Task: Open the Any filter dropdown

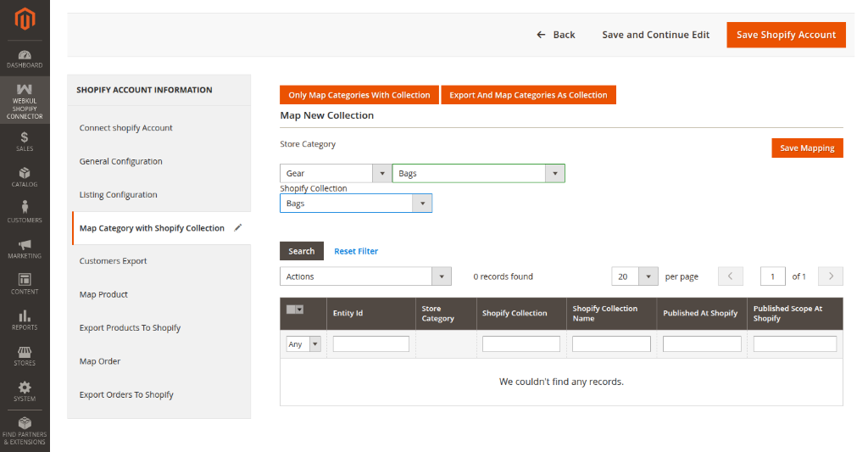Action: pos(303,344)
